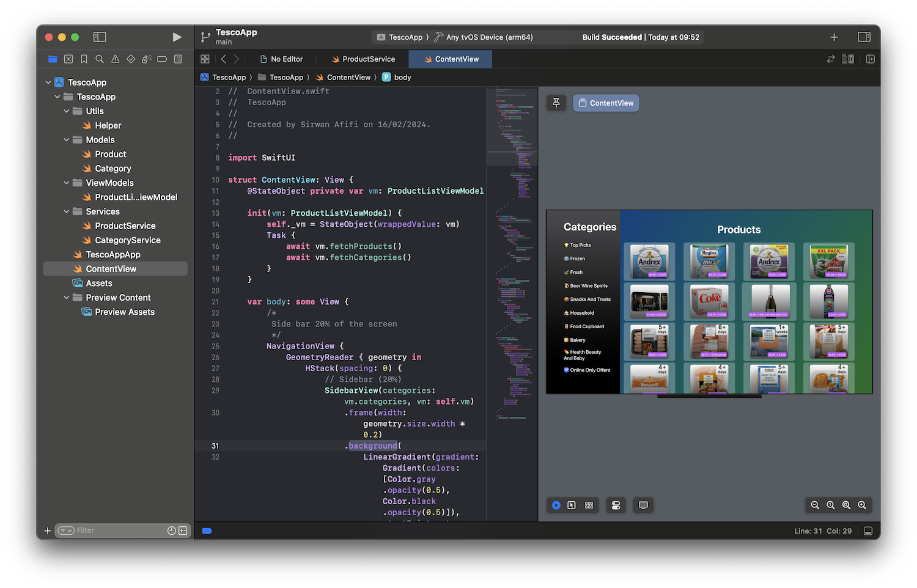Collapse the Services folder

tap(67, 211)
